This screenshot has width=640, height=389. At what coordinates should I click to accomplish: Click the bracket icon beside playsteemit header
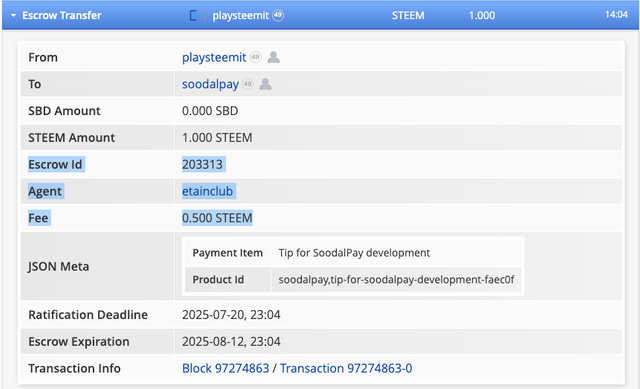193,16
